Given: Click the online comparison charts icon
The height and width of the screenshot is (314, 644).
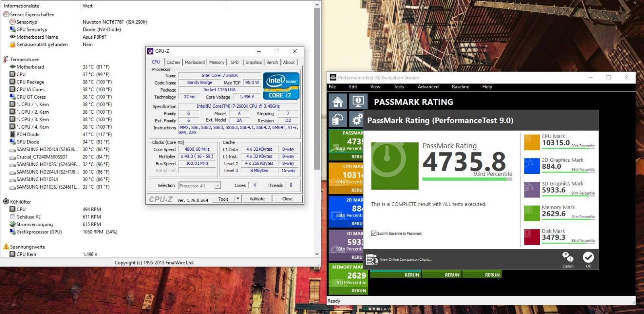Looking at the screenshot, I should coord(372,259).
